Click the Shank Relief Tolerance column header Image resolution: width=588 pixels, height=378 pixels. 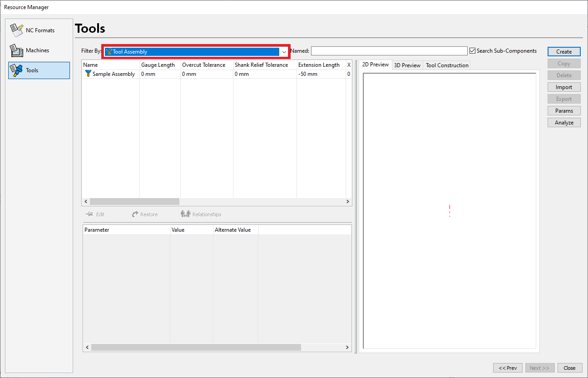tap(265, 65)
